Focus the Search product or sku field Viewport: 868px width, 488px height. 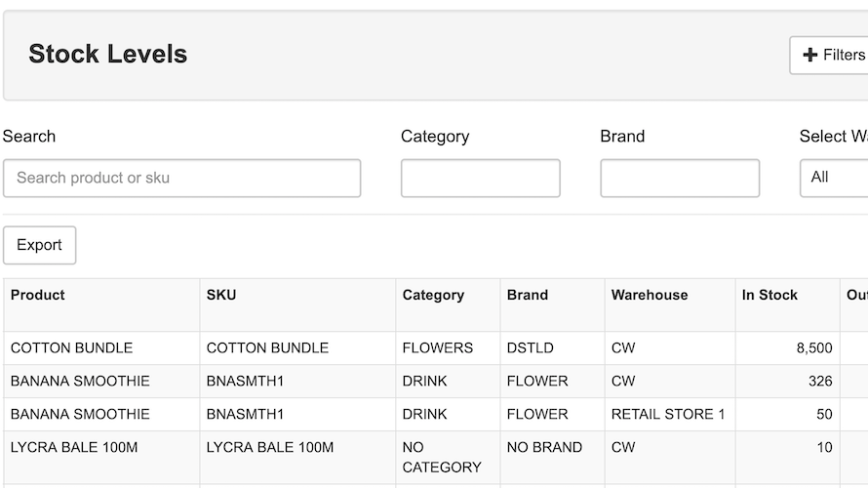(x=182, y=179)
